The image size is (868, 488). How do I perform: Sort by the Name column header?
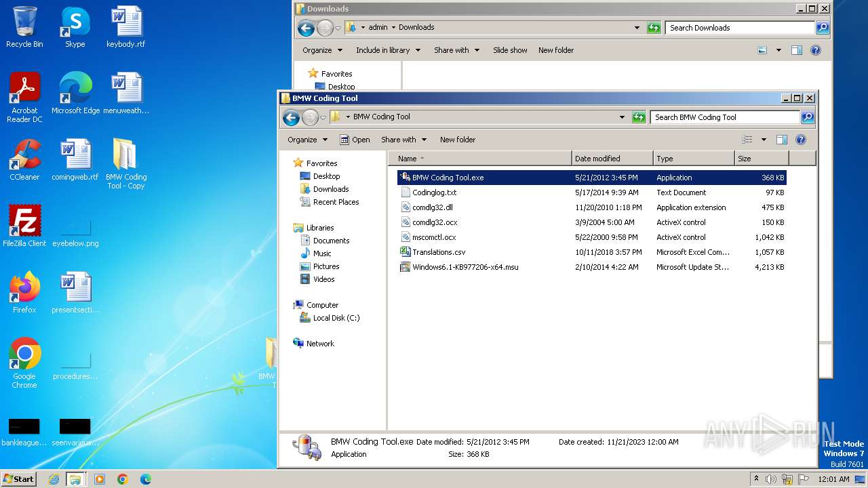click(481, 159)
